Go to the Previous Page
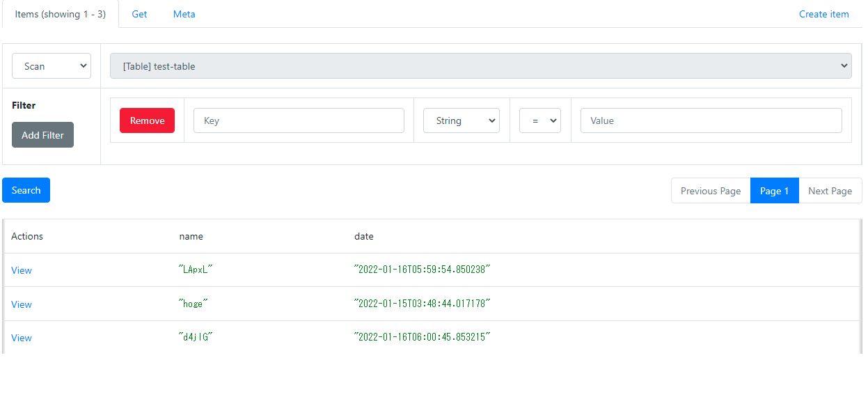Viewport: 868px width, 406px height. [x=710, y=190]
